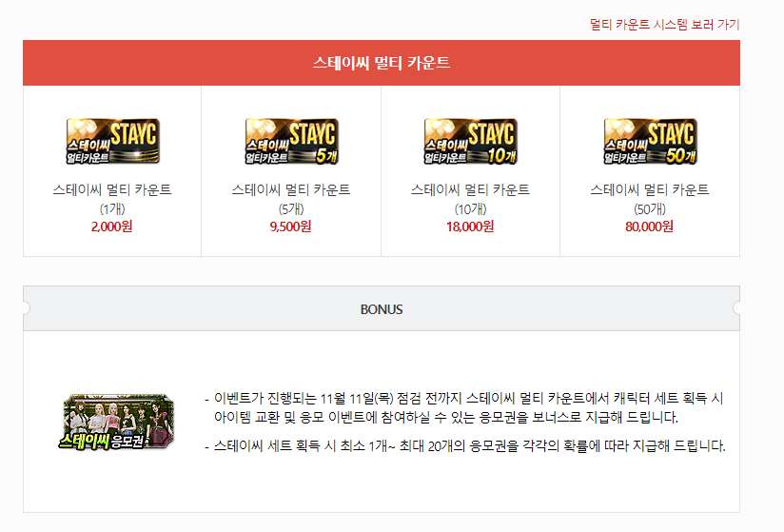Click the 스테이씨 멀티 카운트 red header
Viewport: 784px width, 532px height.
(382, 63)
